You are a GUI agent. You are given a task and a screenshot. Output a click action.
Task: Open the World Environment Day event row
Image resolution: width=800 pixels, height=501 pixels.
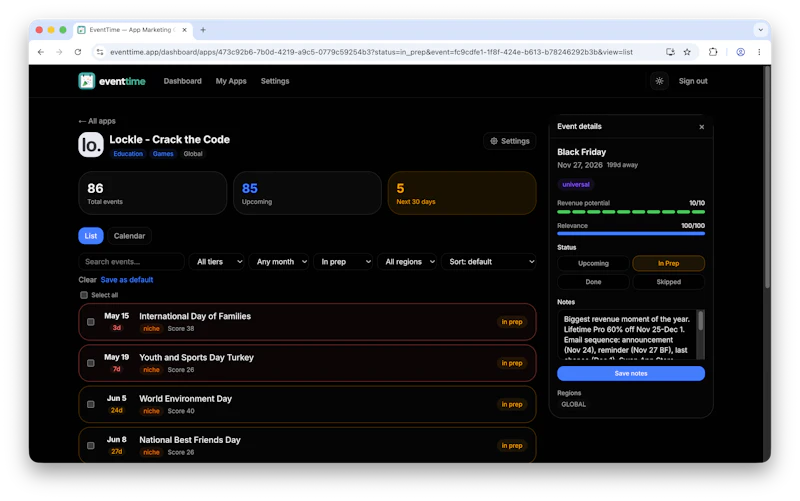coord(307,405)
